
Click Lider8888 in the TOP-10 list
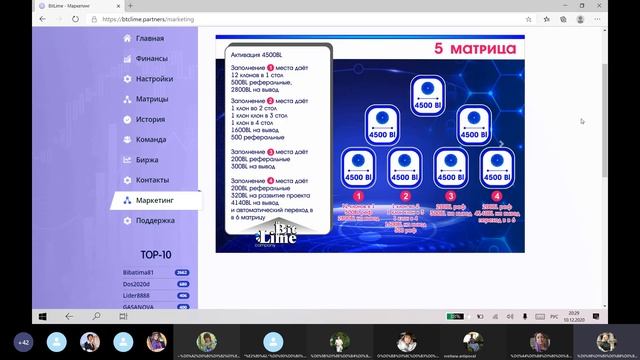tap(136, 295)
